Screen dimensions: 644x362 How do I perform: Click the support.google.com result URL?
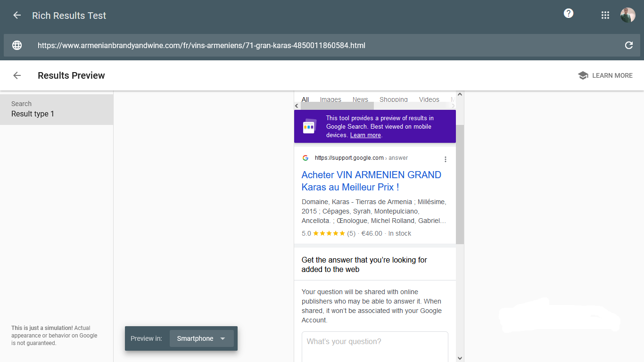tap(361, 158)
